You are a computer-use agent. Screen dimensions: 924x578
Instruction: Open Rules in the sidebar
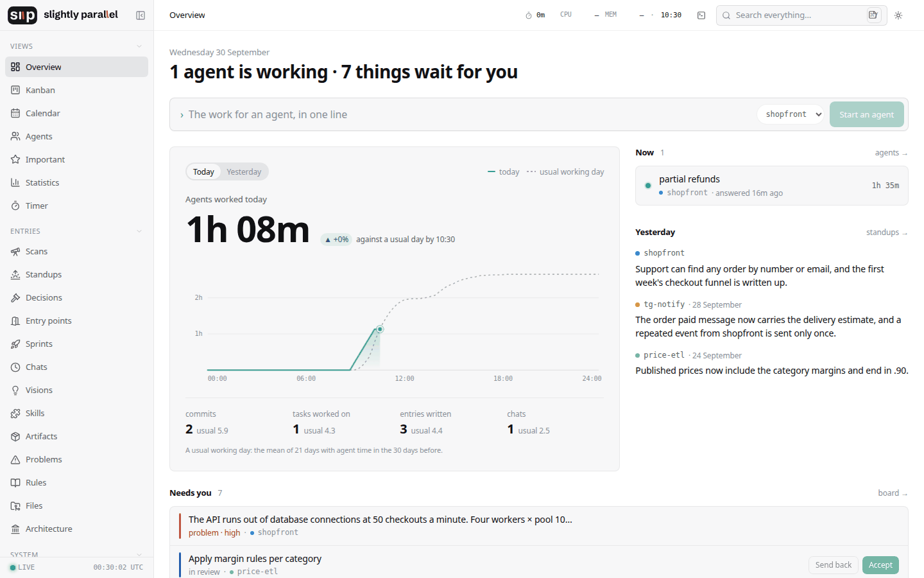(x=76, y=482)
